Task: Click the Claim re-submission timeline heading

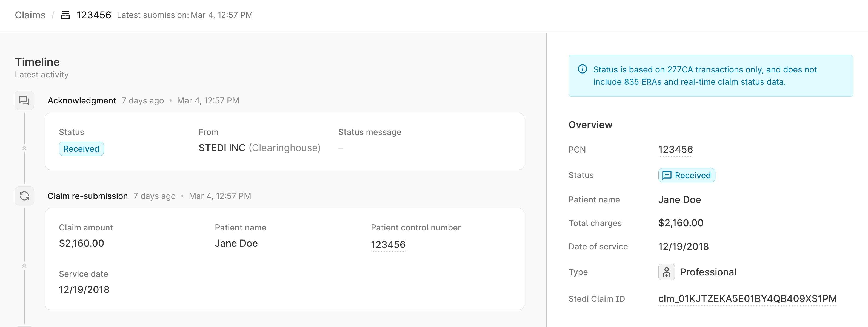Action: click(x=88, y=196)
